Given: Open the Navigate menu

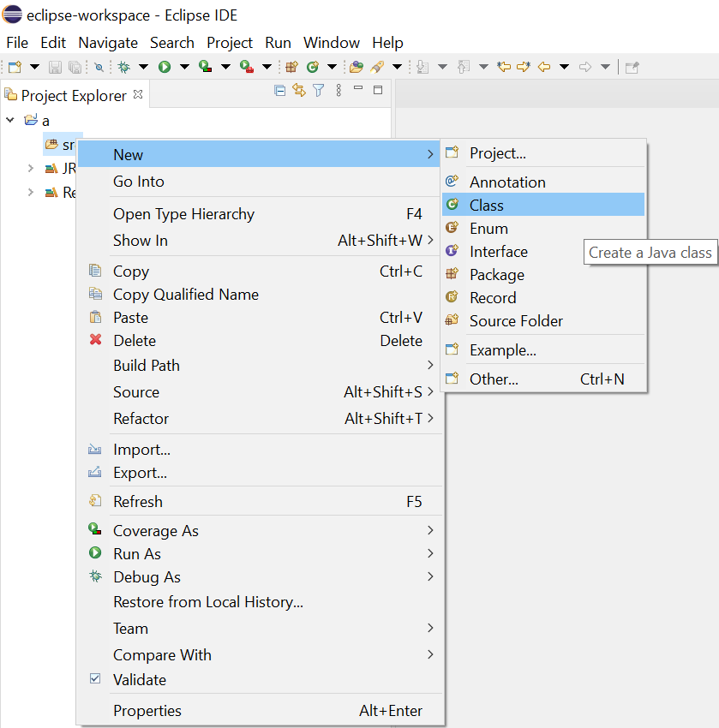Looking at the screenshot, I should (x=108, y=43).
